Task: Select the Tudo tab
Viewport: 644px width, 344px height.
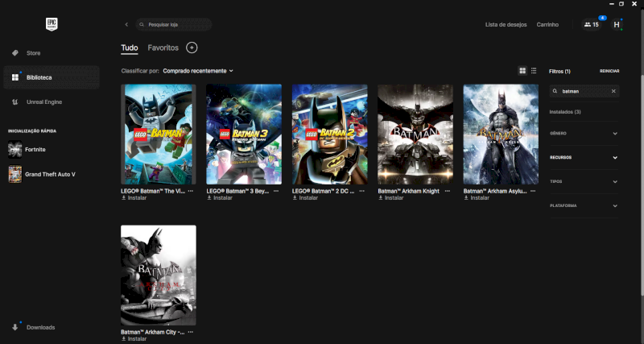Action: (x=129, y=48)
